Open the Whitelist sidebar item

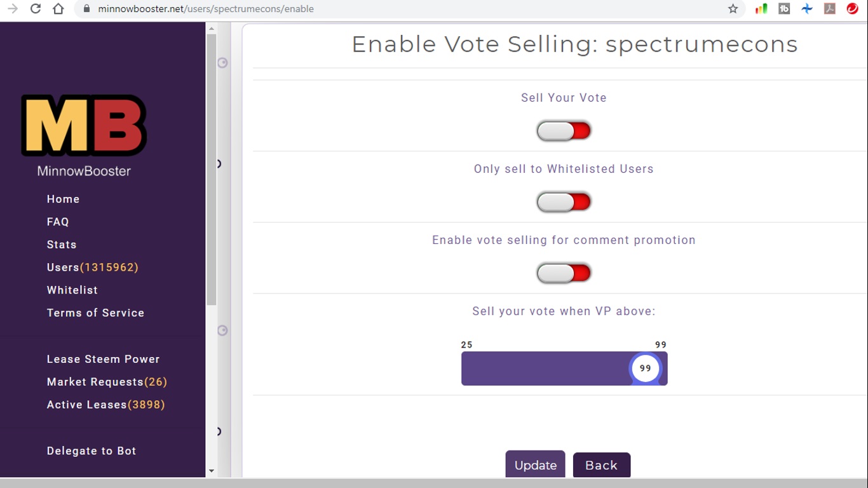click(72, 290)
